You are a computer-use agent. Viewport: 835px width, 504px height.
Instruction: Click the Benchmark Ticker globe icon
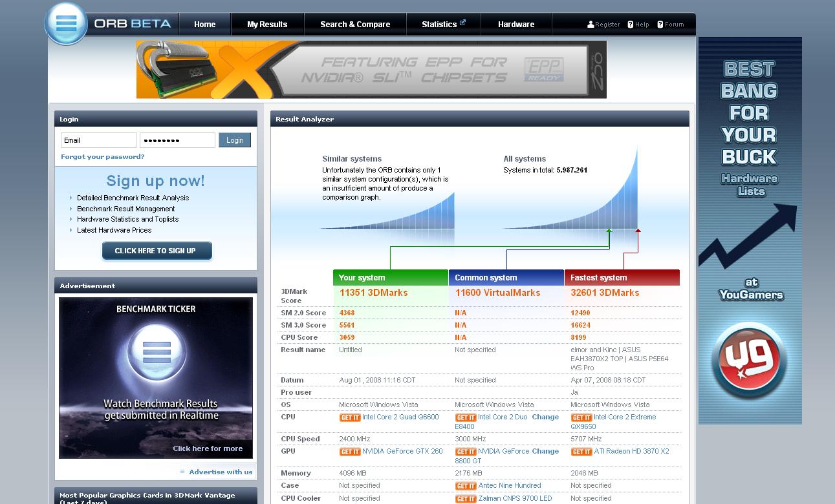[x=156, y=352]
